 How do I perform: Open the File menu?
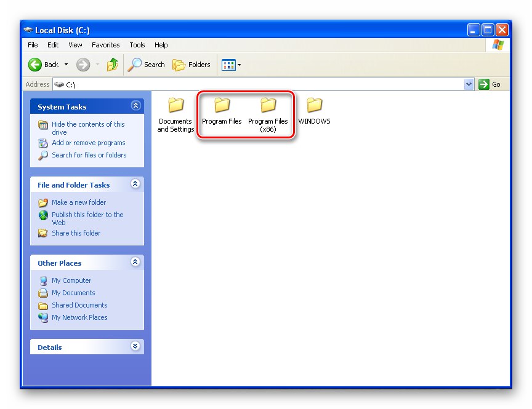click(x=33, y=45)
